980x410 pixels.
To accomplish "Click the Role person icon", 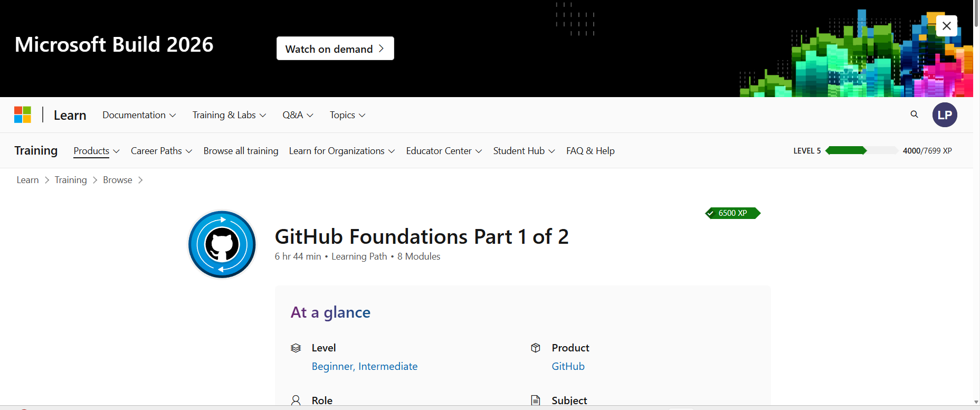I will point(296,401).
